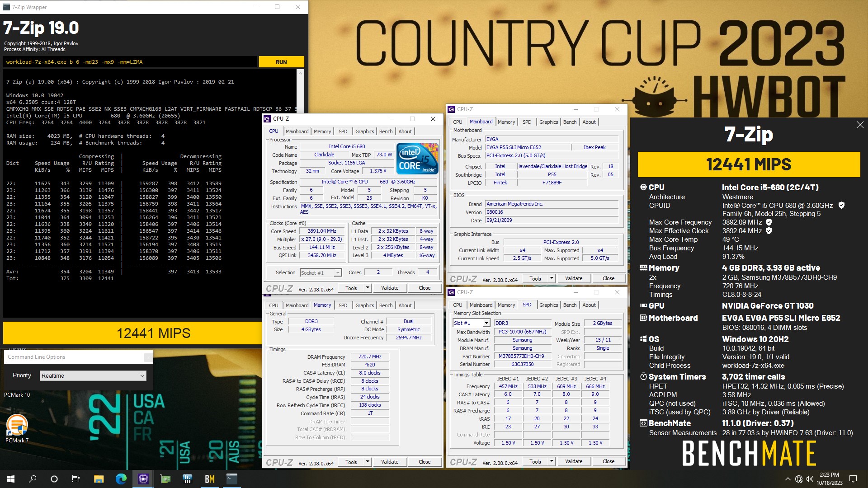The width and height of the screenshot is (868, 488).
Task: Switch to Bench tab in CPU-Z CPU window
Action: tap(386, 131)
